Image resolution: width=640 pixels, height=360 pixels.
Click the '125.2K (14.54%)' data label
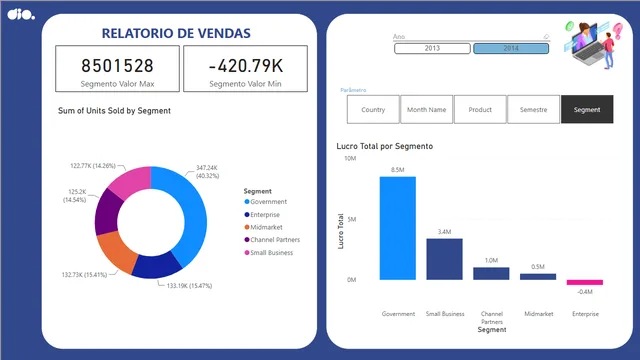75,196
